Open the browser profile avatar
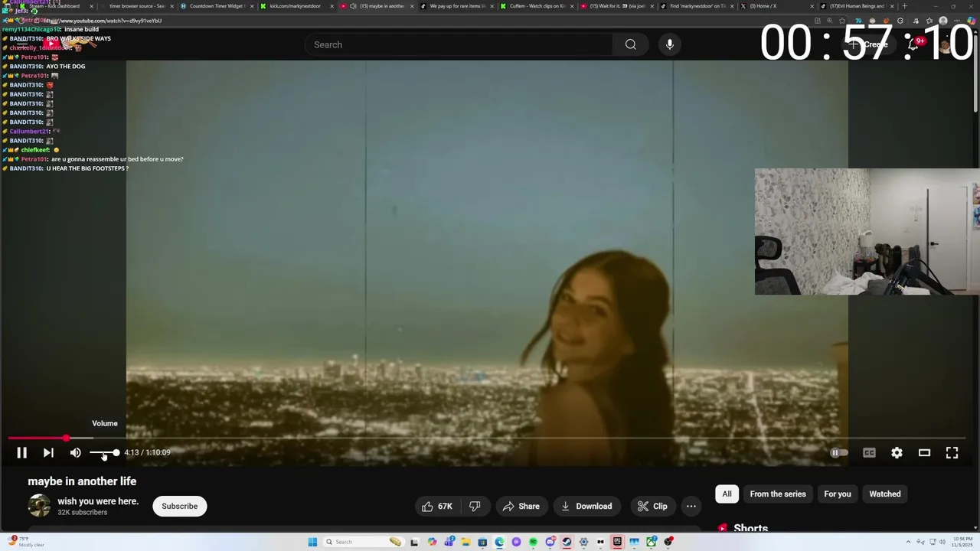 (x=943, y=21)
